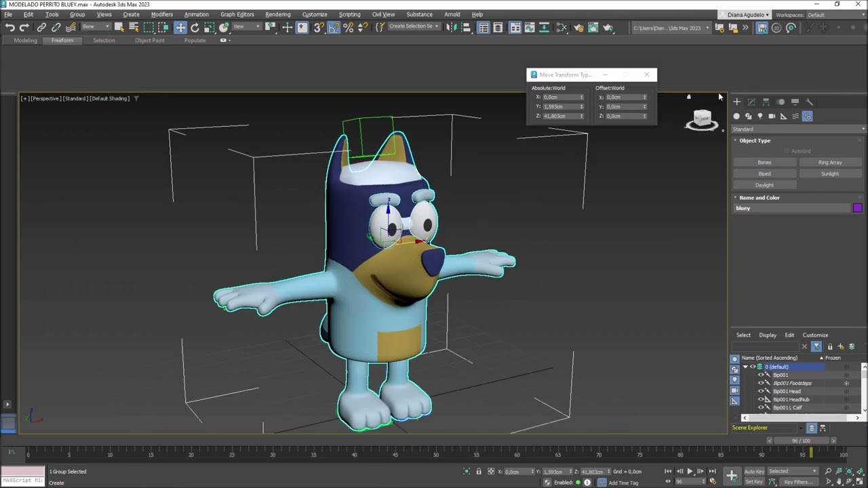Hide the Bip001 Footsteps eye icon
This screenshot has width=868, height=488.
[761, 383]
